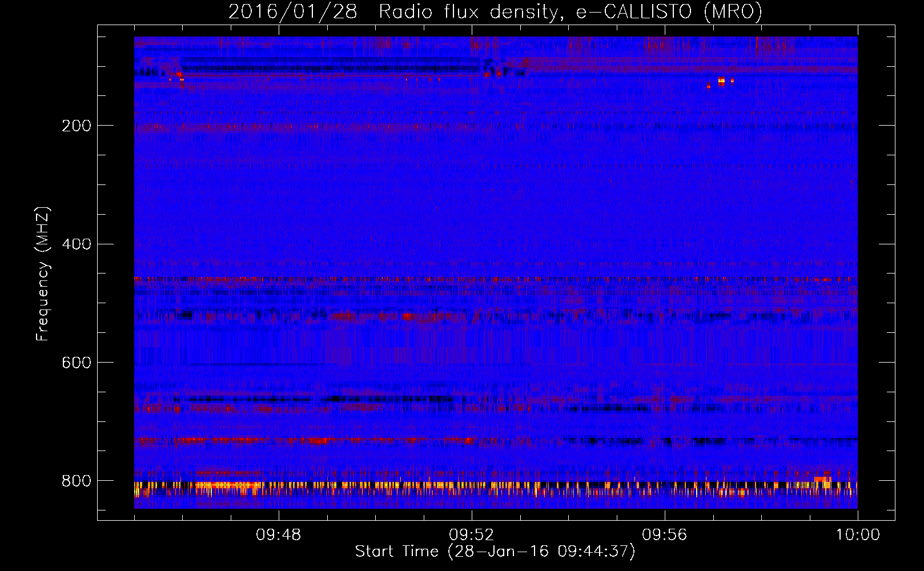This screenshot has height=571, width=924.
Task: Click the 200 frequency tick label
Action: (77, 126)
